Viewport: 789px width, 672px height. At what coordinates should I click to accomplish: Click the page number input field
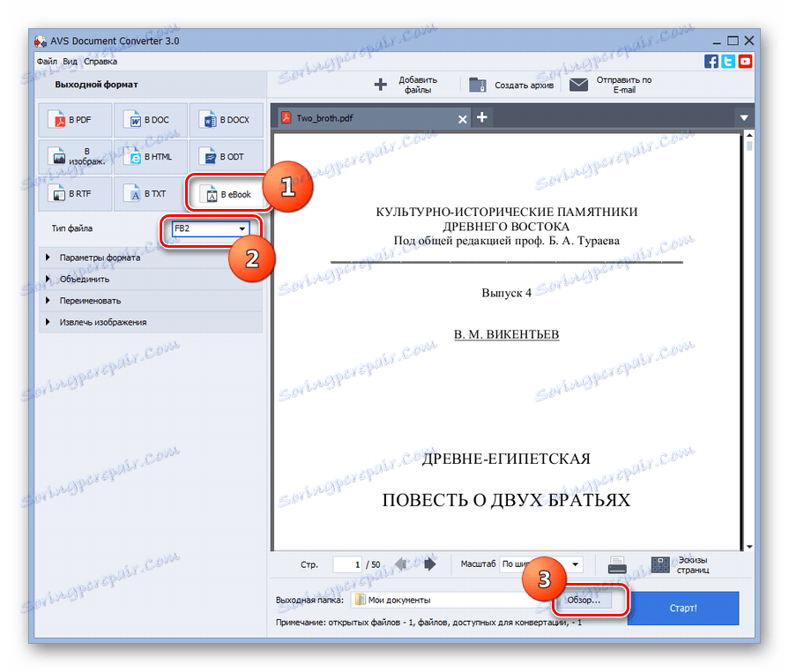347,564
